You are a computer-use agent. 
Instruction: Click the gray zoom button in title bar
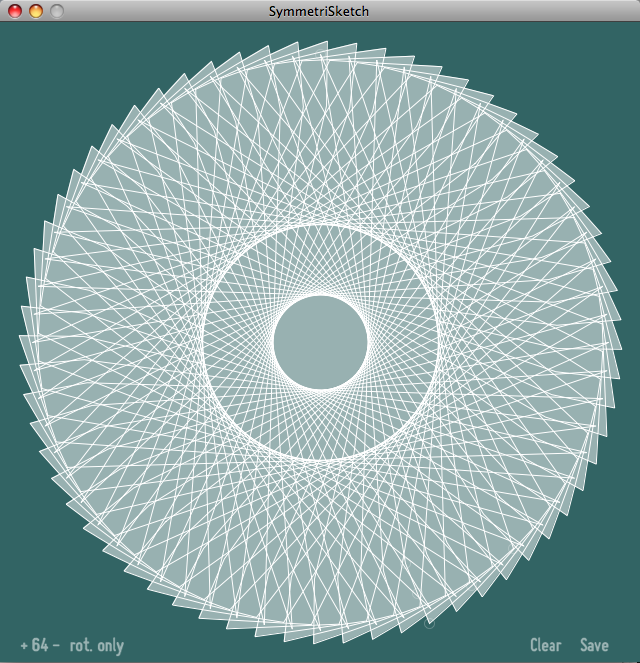pyautogui.click(x=56, y=11)
